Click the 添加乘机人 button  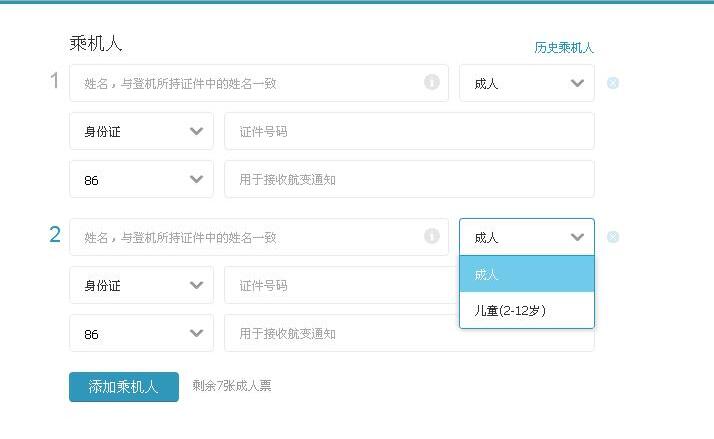(124, 387)
